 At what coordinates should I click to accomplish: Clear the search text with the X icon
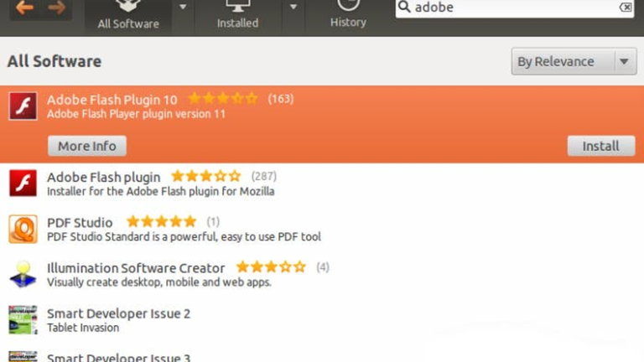(626, 8)
